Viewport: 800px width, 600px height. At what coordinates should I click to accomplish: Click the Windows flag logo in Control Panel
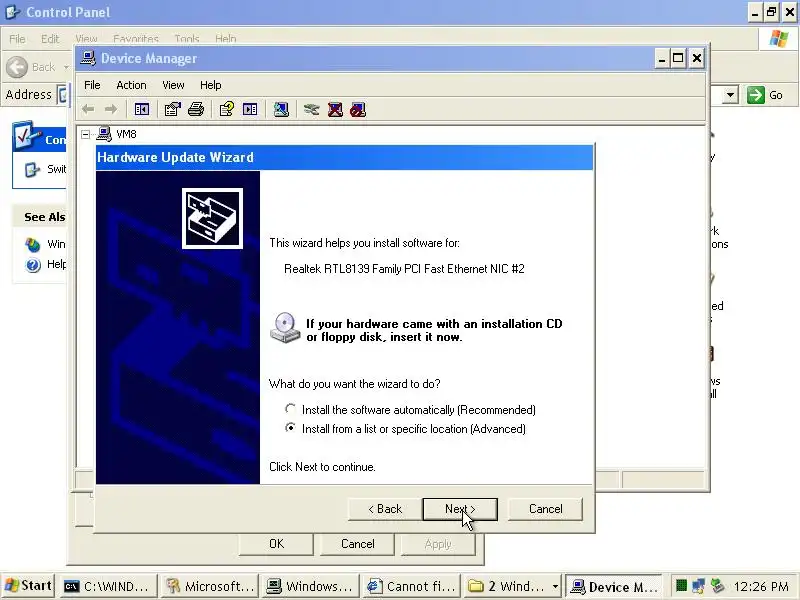(778, 39)
